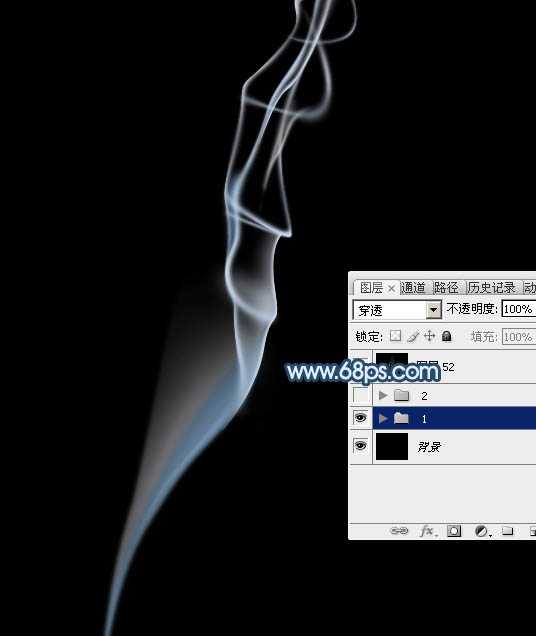Expand group 2 with its triangle
Image resolution: width=536 pixels, height=636 pixels.
tap(383, 395)
